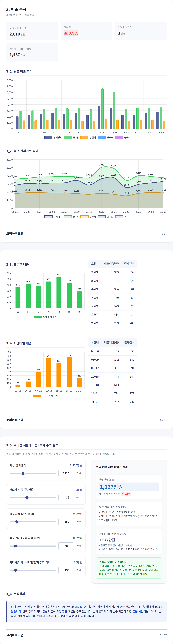Click the 26.01 green bar in 월별 매출 chart

pyautogui.click(x=114, y=110)
